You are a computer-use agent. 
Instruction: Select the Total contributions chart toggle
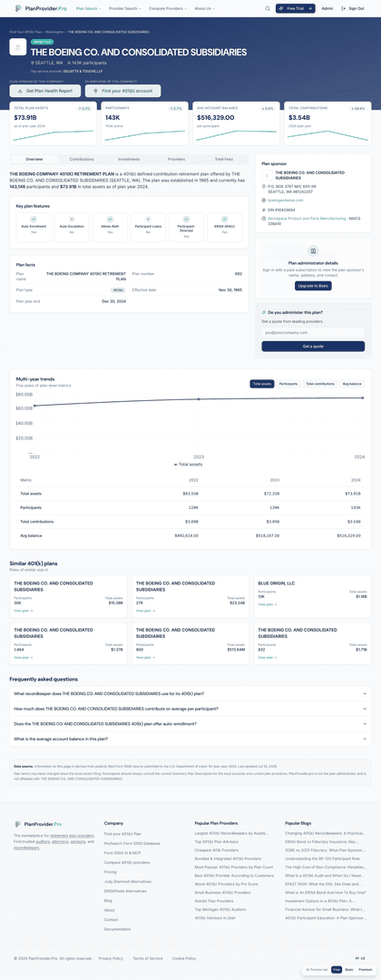pyautogui.click(x=320, y=384)
